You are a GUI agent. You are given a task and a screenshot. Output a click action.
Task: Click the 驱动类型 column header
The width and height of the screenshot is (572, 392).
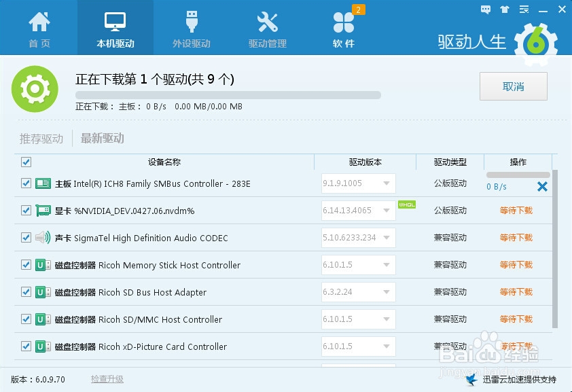(450, 162)
